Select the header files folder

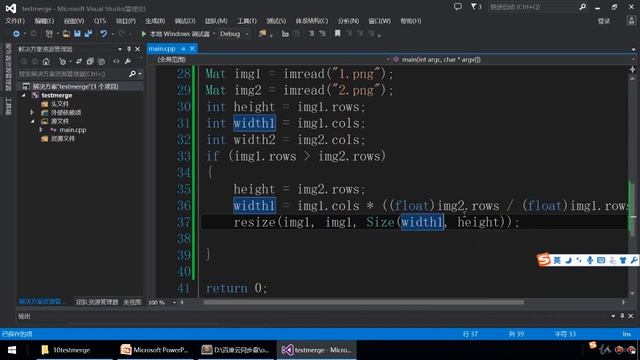(x=60, y=104)
